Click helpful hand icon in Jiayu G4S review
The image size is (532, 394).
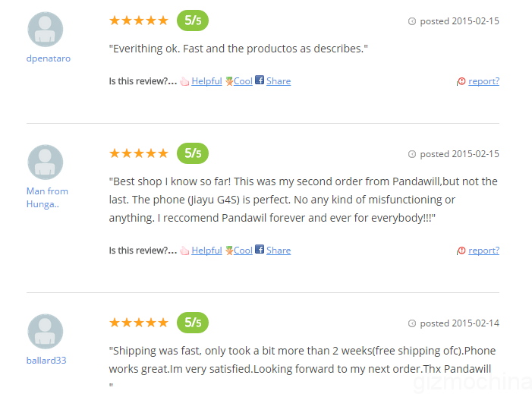tap(184, 251)
